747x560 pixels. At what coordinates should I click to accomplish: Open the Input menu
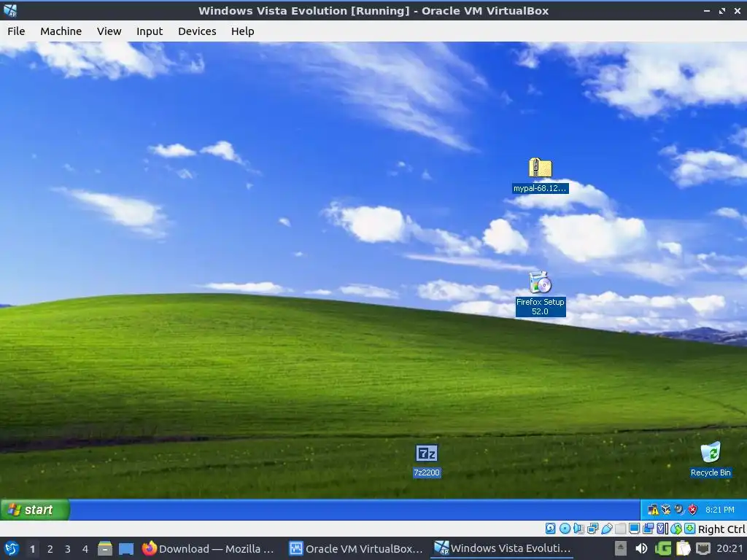pyautogui.click(x=150, y=31)
